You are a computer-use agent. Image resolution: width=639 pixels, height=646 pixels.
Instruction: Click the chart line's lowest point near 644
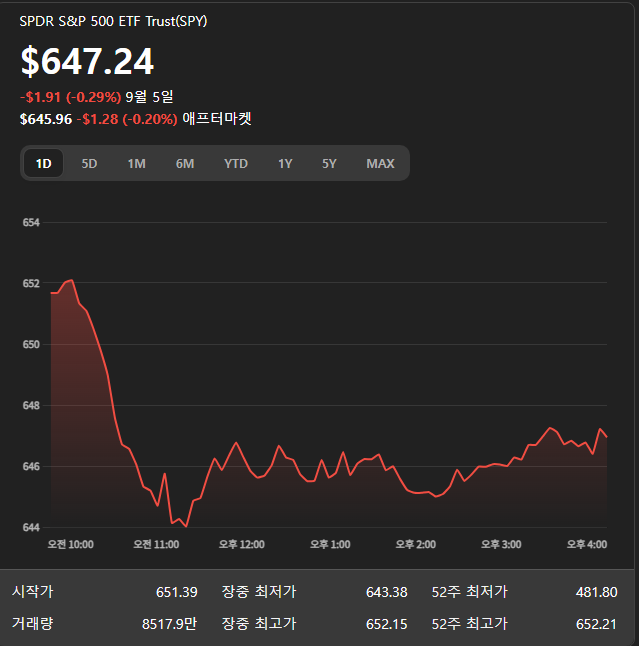(x=186, y=526)
